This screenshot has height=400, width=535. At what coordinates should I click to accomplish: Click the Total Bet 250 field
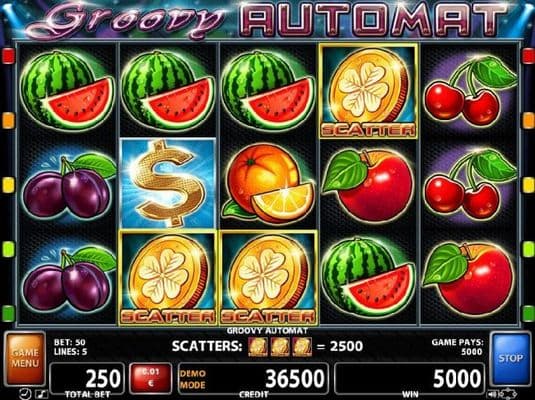click(x=87, y=378)
